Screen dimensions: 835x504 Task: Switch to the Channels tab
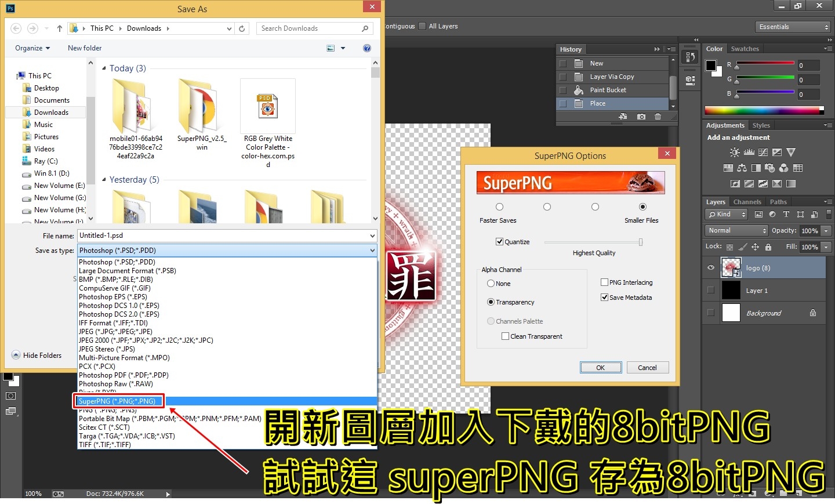(x=747, y=202)
